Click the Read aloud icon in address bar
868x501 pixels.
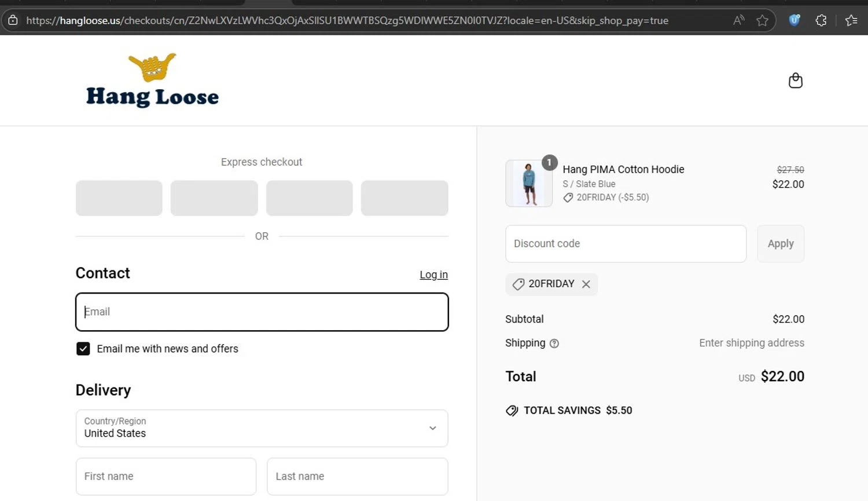[739, 21]
